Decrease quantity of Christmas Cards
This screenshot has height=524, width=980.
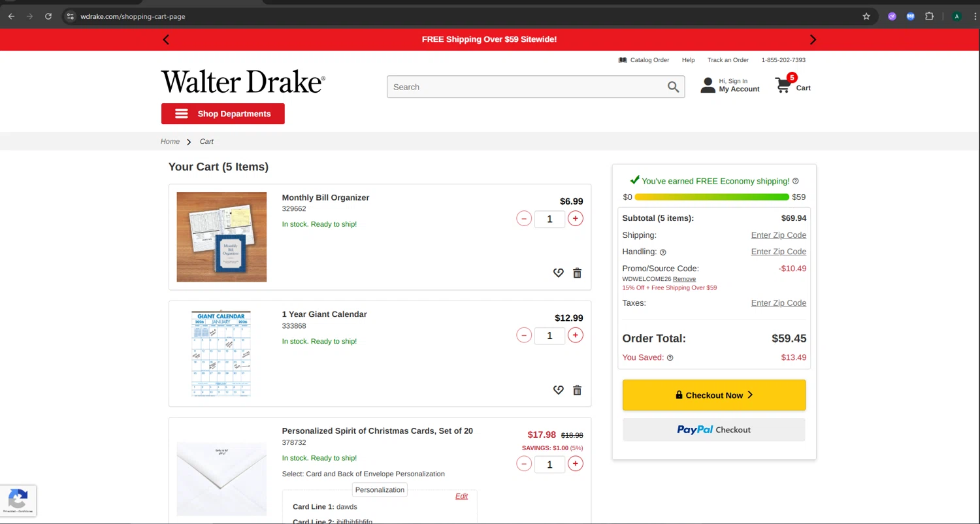[x=524, y=464]
